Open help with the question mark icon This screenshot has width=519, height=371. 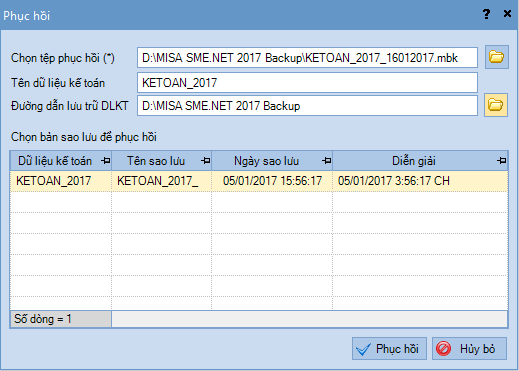coord(486,14)
